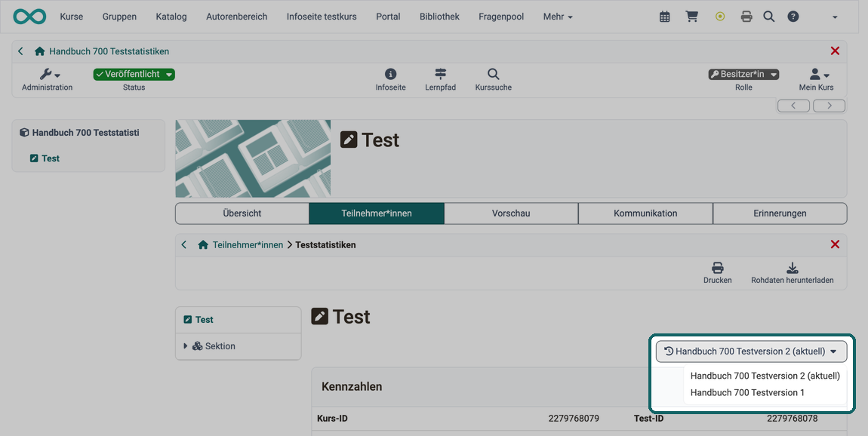Open Infoseite testkurs tab

click(x=322, y=17)
